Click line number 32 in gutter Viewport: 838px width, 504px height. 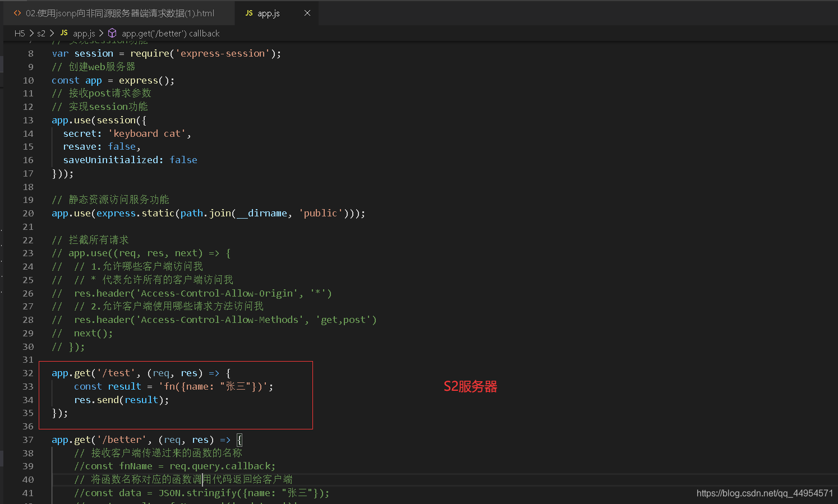click(x=28, y=373)
